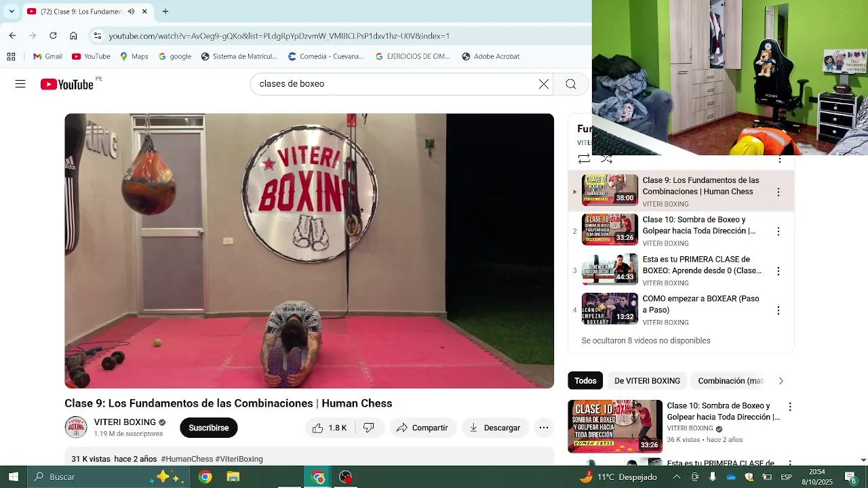This screenshot has width=868, height=488.
Task: Open weather widget 11°C Despejado
Action: coord(618,476)
